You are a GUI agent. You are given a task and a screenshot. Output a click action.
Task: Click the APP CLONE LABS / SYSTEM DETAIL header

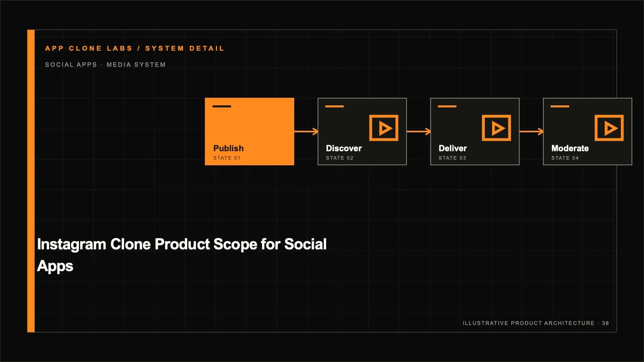(x=134, y=48)
